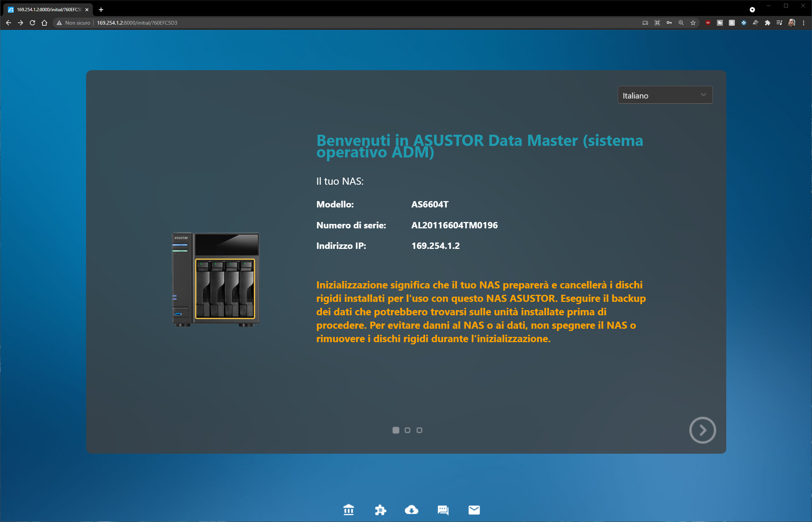
Task: Open the browser Extensions puzzle menu
Action: [x=767, y=23]
